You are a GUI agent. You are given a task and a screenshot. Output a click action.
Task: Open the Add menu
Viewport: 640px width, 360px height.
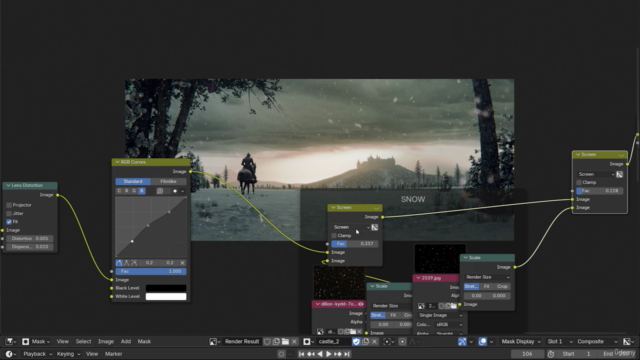click(x=126, y=341)
